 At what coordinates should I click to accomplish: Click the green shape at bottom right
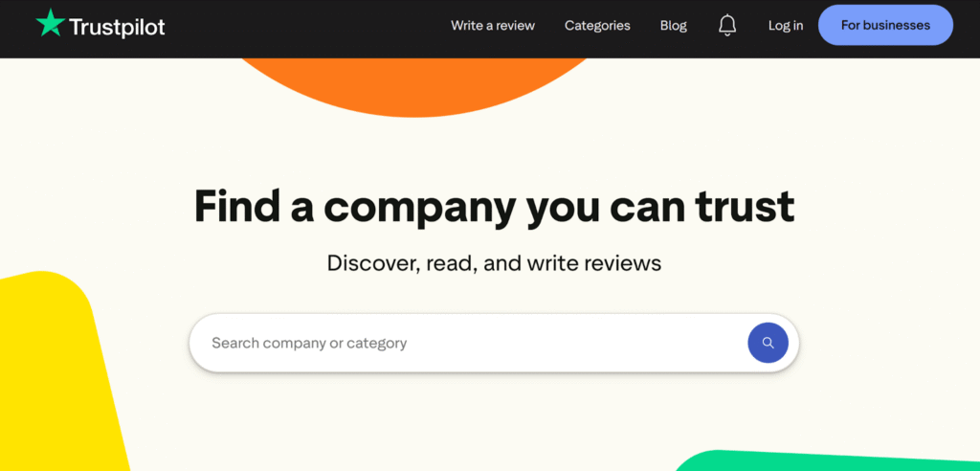click(833, 461)
